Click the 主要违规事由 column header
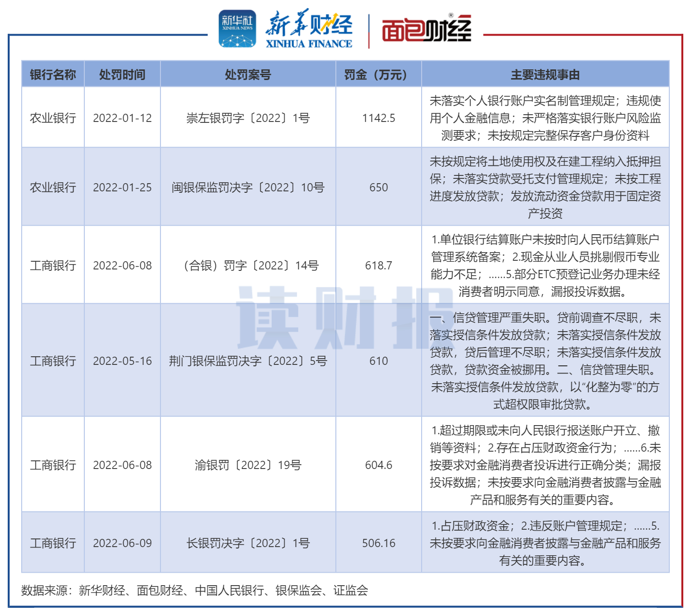 tap(545, 75)
